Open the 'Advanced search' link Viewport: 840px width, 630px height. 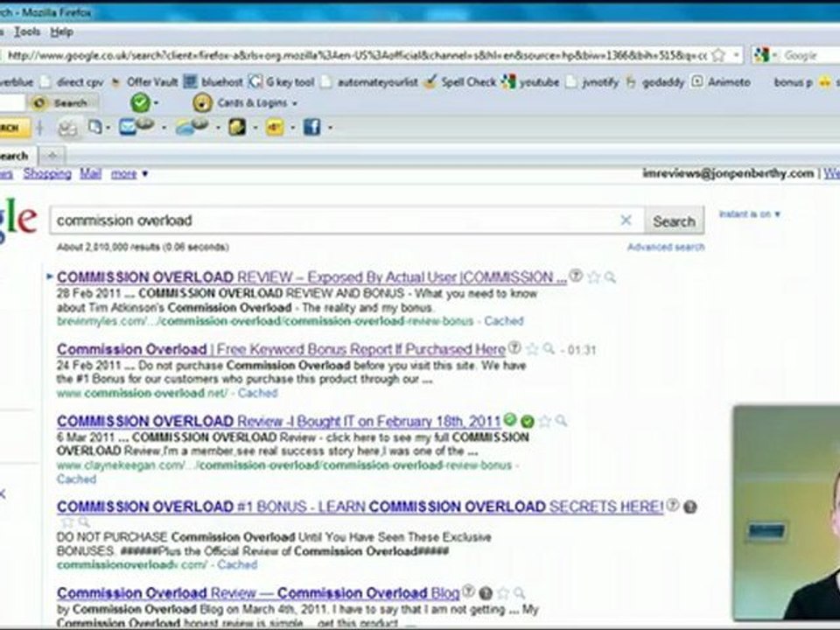coord(666,247)
